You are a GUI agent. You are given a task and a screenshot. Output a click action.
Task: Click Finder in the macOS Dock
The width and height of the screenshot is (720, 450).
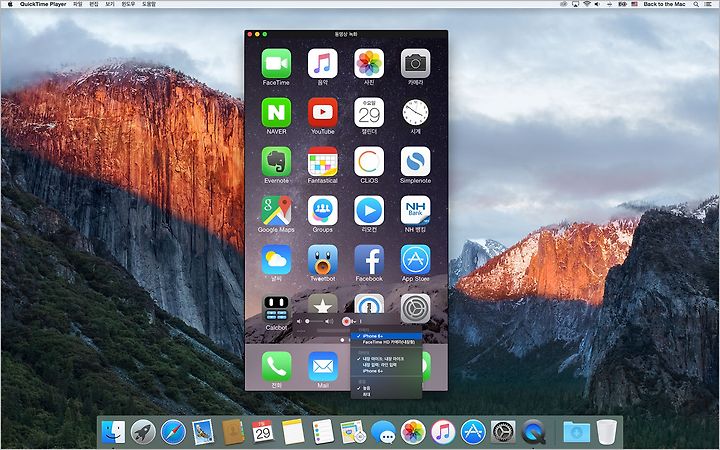[113, 432]
